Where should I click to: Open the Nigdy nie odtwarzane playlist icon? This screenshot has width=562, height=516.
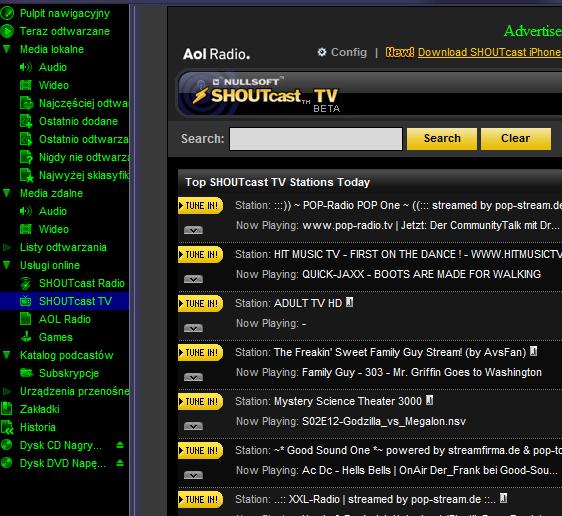(26, 157)
